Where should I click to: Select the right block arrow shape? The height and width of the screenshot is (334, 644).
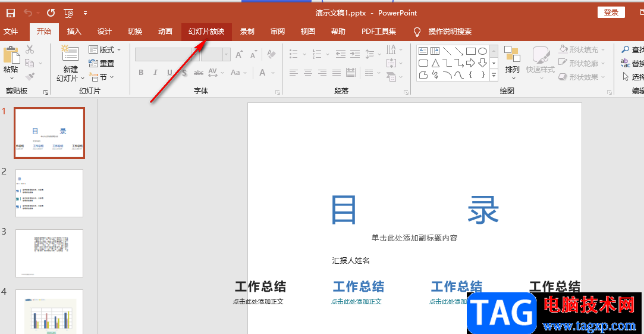click(471, 63)
